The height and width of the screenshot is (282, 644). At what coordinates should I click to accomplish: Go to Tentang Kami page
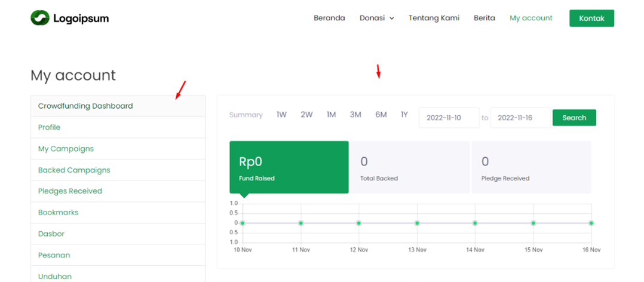[x=434, y=18]
